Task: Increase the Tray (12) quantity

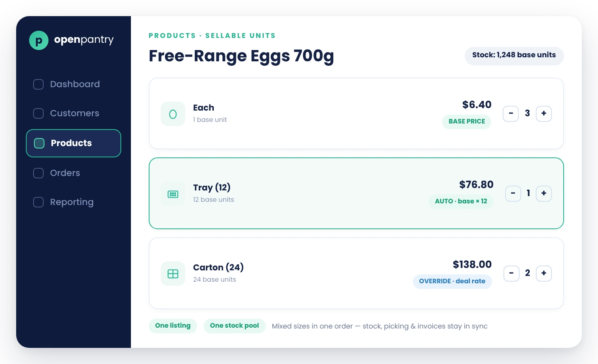Action: pos(544,193)
